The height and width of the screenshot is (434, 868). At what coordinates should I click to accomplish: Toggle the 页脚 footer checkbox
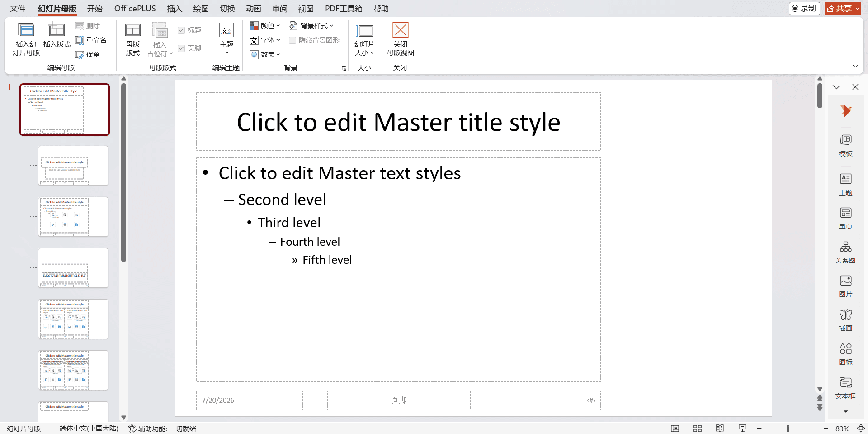click(x=181, y=48)
